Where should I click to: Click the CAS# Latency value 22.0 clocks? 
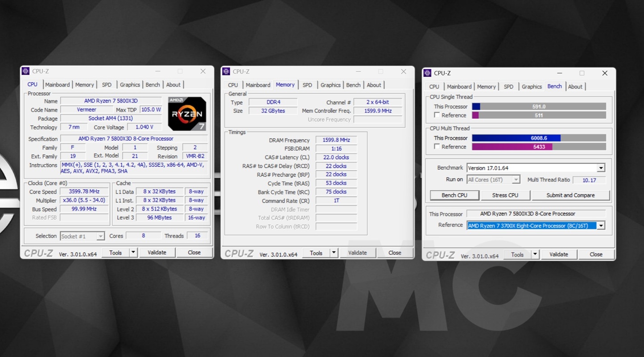pos(336,158)
